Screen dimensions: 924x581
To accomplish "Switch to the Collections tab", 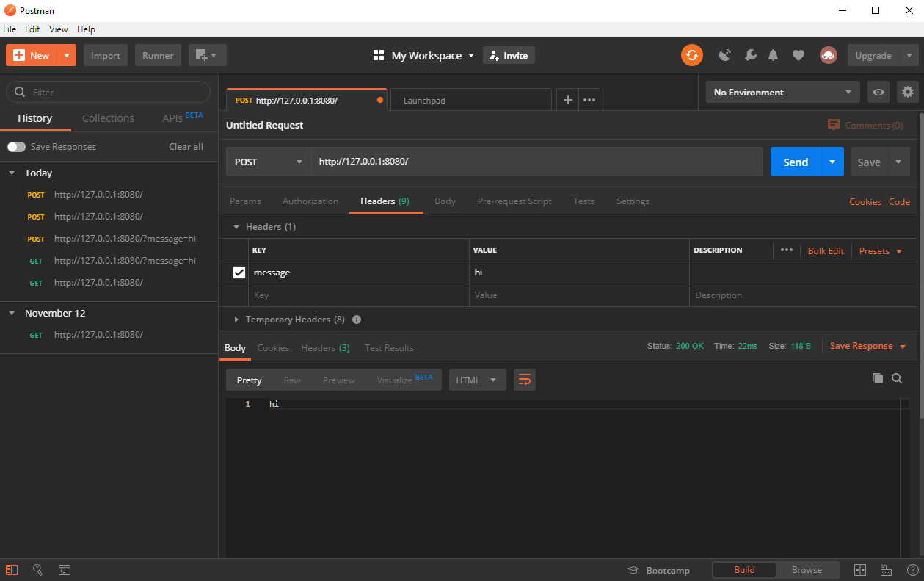I will tap(108, 118).
